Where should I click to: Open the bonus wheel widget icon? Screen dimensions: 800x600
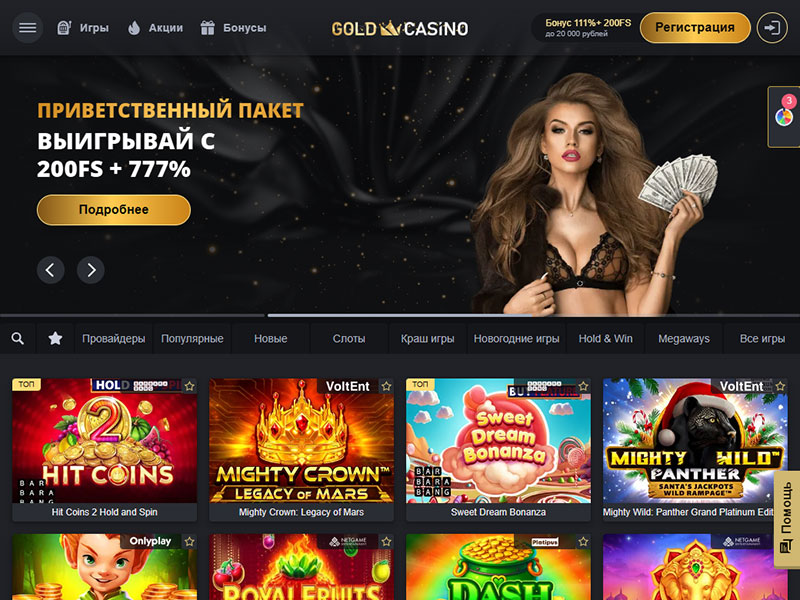coord(784,117)
